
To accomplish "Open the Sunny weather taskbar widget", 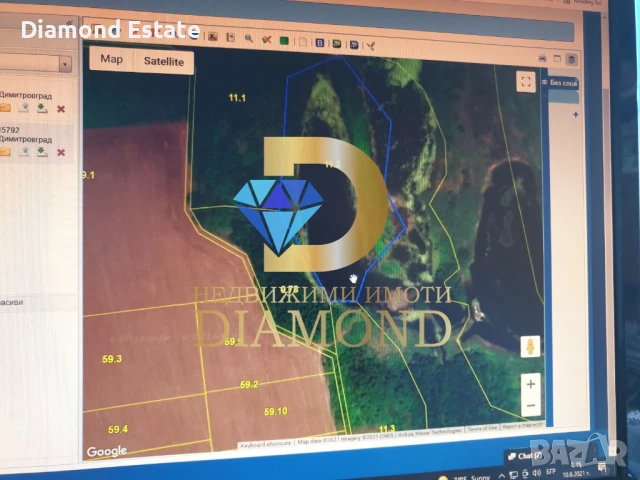I will pyautogui.click(x=464, y=477).
